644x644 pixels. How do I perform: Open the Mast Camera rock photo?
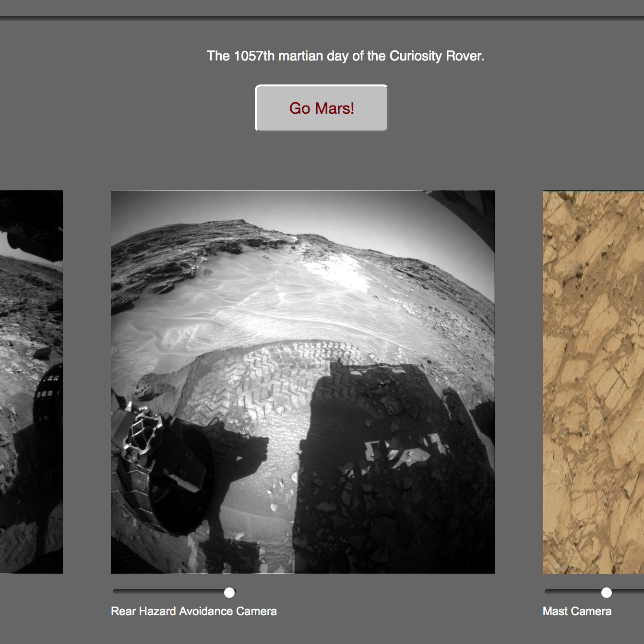[x=593, y=382]
